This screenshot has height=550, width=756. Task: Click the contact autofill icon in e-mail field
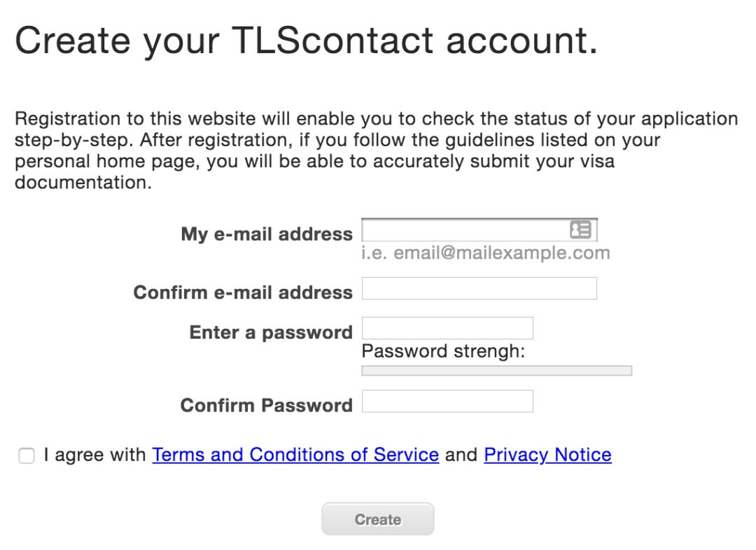(580, 230)
